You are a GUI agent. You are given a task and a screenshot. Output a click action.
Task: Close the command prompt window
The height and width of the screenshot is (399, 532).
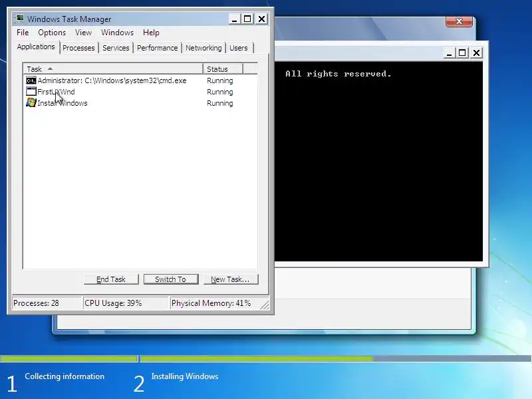[x=477, y=53]
